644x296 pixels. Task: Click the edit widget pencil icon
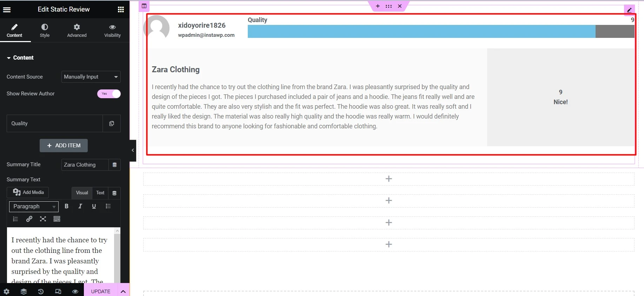click(629, 10)
